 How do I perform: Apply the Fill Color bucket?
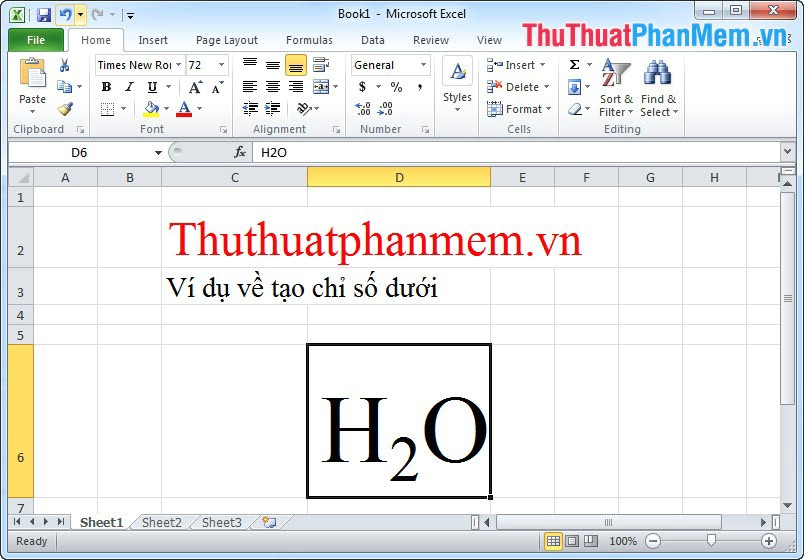point(151,109)
